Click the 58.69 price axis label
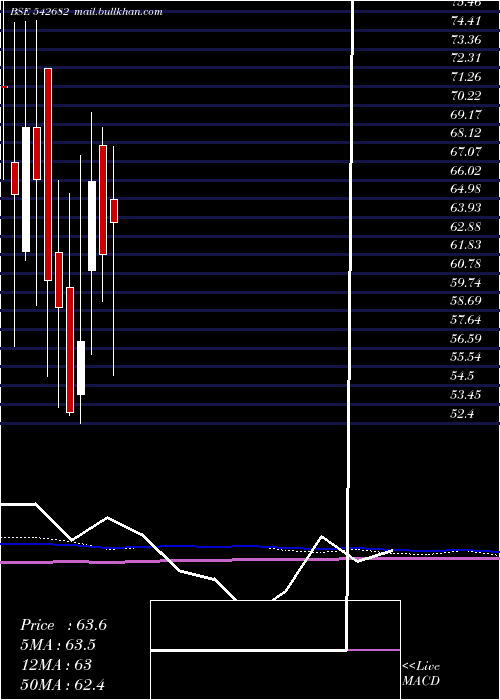Screen dimensions: 500x700 [466, 301]
